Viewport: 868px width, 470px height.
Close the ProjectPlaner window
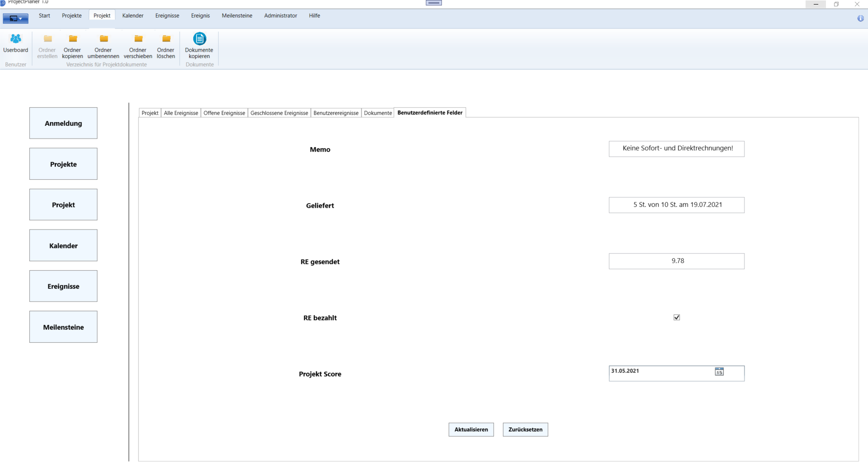click(857, 4)
